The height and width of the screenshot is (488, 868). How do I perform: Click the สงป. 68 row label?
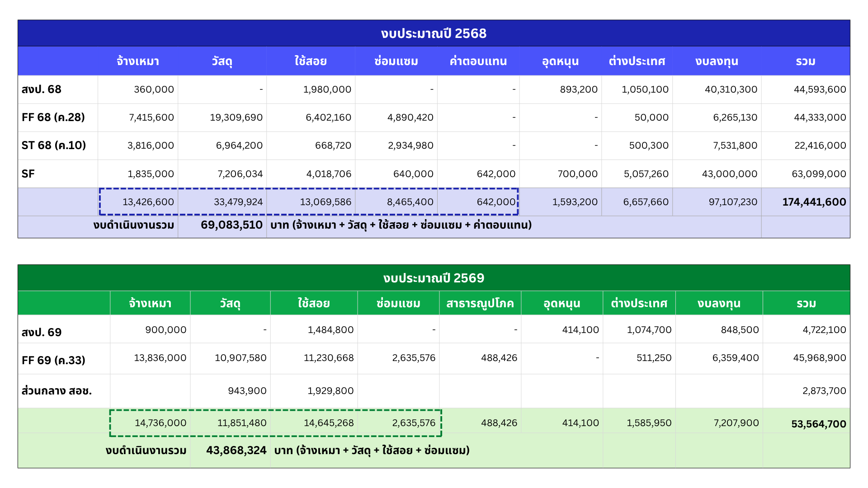point(42,89)
